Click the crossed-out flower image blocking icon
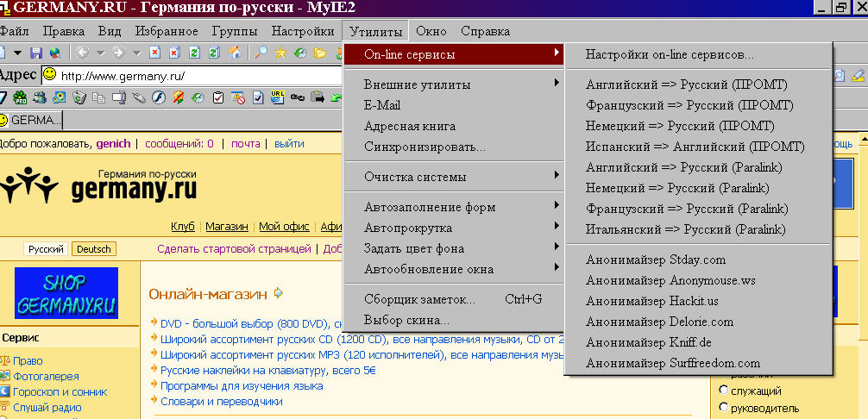Image resolution: width=868 pixels, height=419 pixels. (179, 97)
